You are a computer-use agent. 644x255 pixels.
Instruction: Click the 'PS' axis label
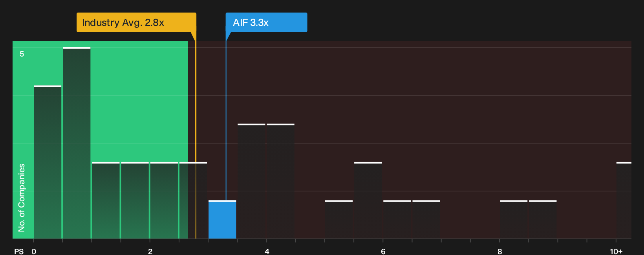click(19, 251)
